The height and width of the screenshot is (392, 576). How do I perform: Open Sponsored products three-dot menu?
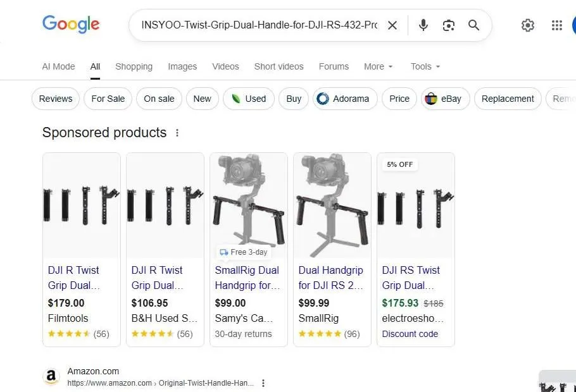pos(177,133)
